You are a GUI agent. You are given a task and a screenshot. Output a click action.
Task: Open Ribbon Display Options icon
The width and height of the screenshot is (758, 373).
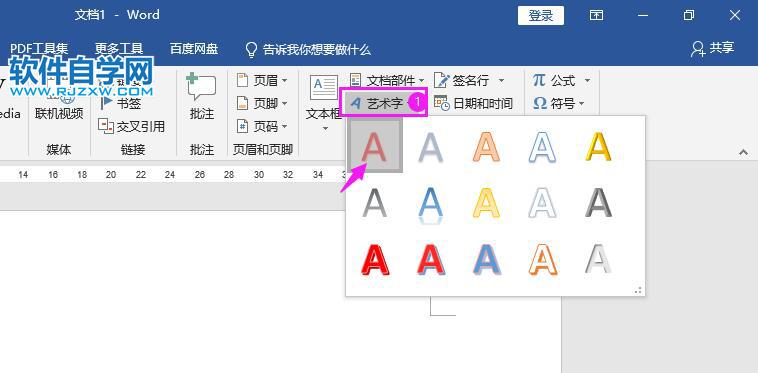click(x=596, y=15)
